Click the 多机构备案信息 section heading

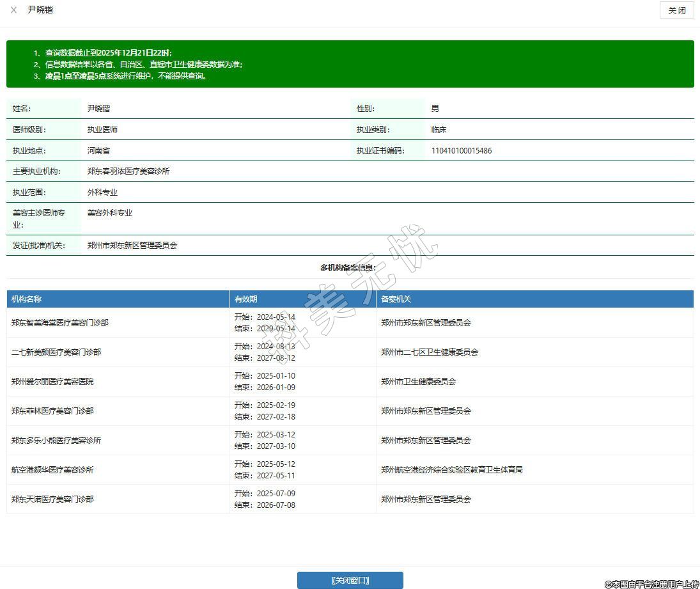348,267
